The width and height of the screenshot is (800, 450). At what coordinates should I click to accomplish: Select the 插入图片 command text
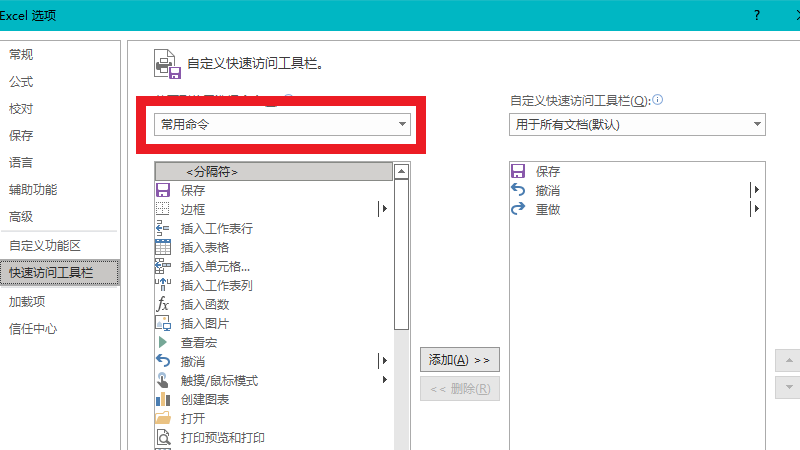[x=205, y=323]
